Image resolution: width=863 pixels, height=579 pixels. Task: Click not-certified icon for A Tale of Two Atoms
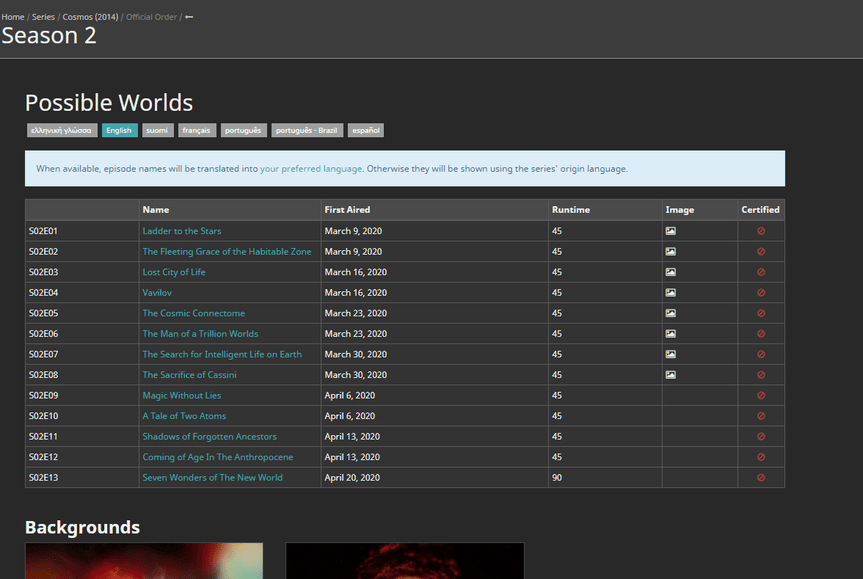coord(761,416)
